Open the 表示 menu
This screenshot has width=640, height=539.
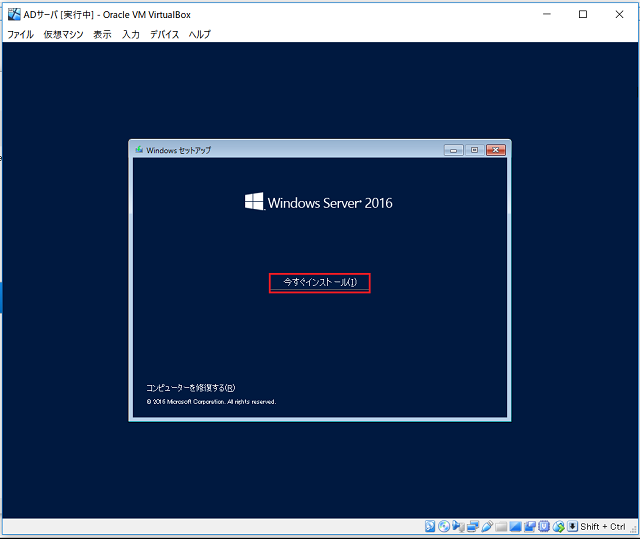point(102,34)
